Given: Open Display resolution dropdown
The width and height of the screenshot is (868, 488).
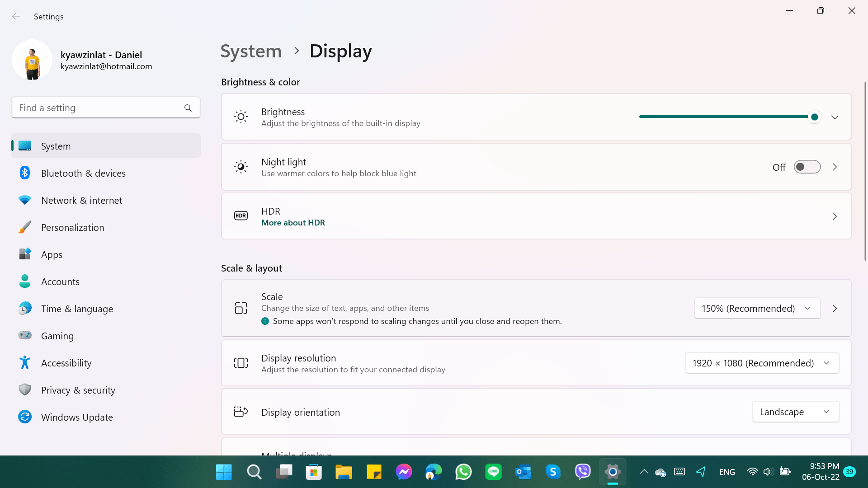Looking at the screenshot, I should [x=762, y=362].
